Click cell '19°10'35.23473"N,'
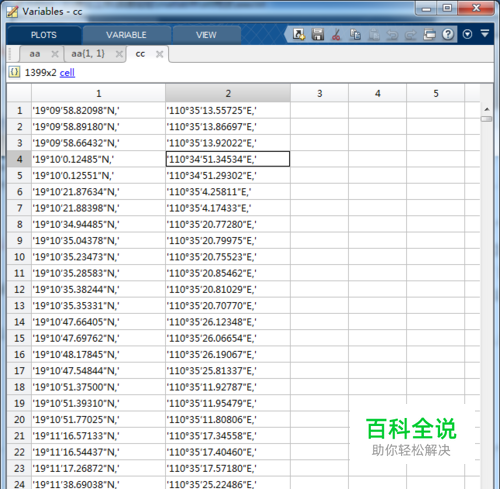The width and height of the screenshot is (500, 489). 99,257
